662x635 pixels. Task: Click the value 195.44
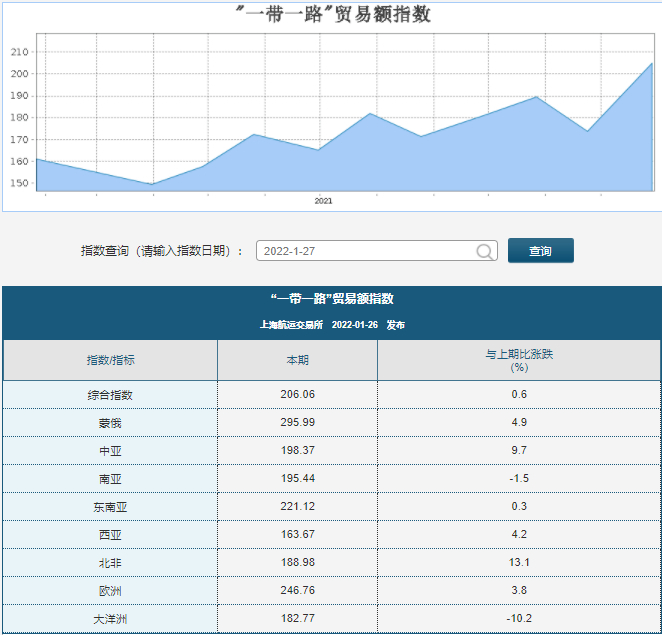pyautogui.click(x=298, y=478)
